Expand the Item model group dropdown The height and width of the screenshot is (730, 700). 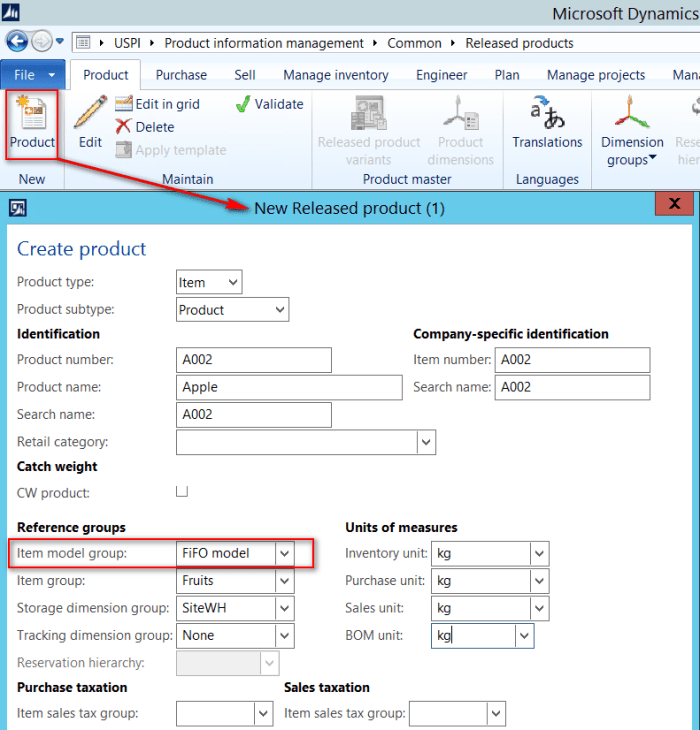[x=284, y=554]
